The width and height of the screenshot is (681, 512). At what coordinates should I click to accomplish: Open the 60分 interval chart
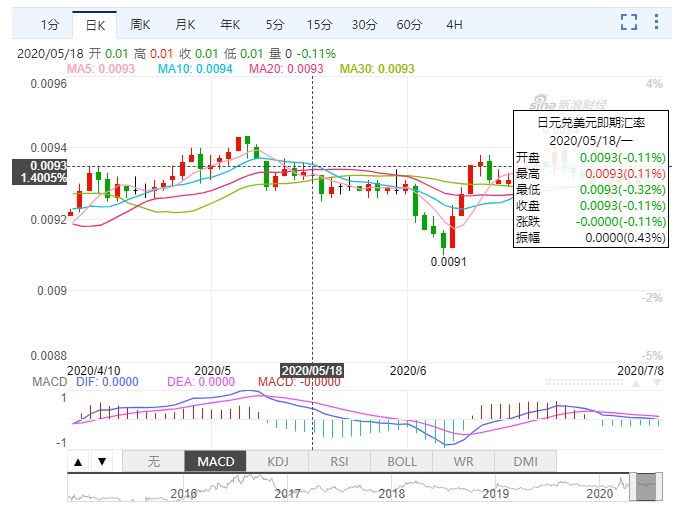(409, 23)
